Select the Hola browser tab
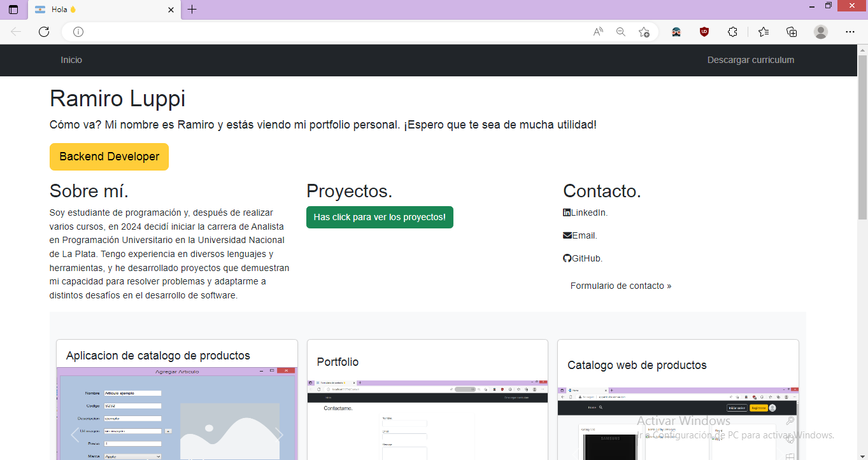 (x=104, y=10)
